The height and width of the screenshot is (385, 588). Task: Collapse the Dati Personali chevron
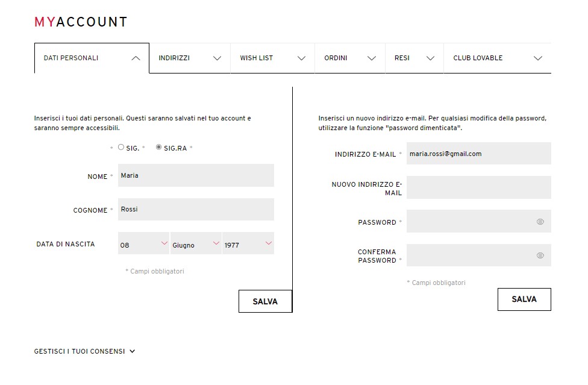click(x=136, y=58)
